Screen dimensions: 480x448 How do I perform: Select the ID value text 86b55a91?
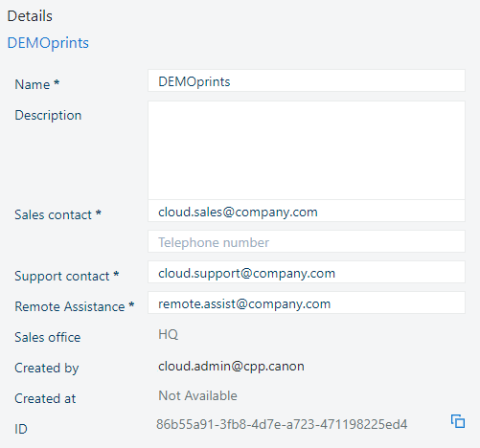[x=282, y=424]
